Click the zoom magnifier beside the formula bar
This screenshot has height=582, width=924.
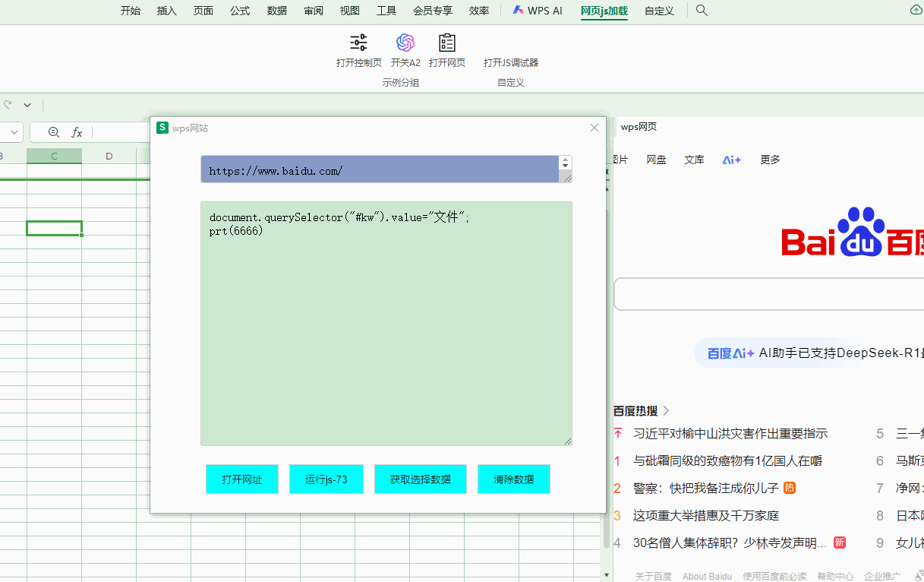point(54,132)
